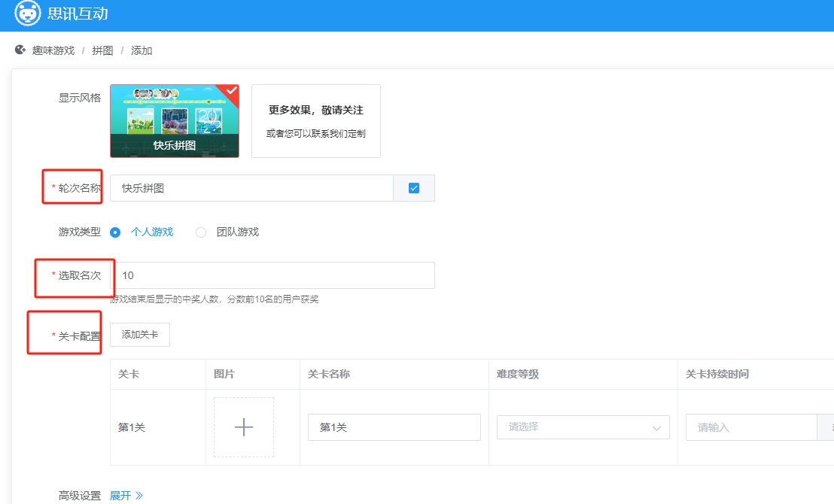Select 个人游戏 radio button
This screenshot has height=504, width=834.
(115, 232)
